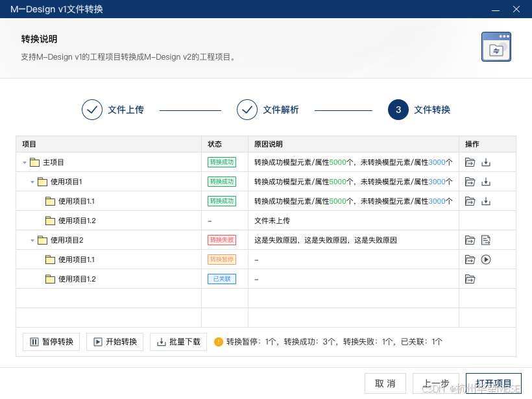This screenshot has width=532, height=399.
Task: Click the 转换暂停 status badge
Action: (222, 260)
